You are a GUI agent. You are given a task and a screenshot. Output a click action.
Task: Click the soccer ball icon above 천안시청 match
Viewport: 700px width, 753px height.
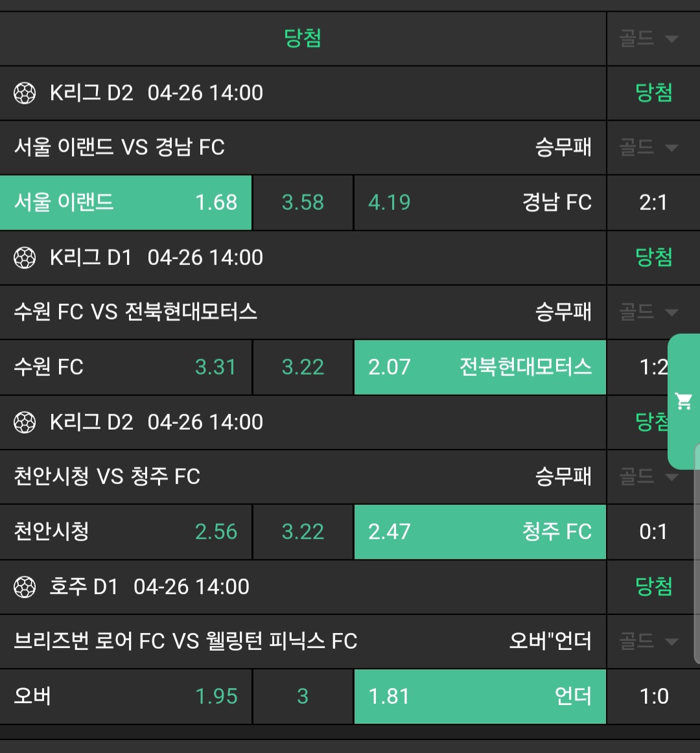click(25, 423)
